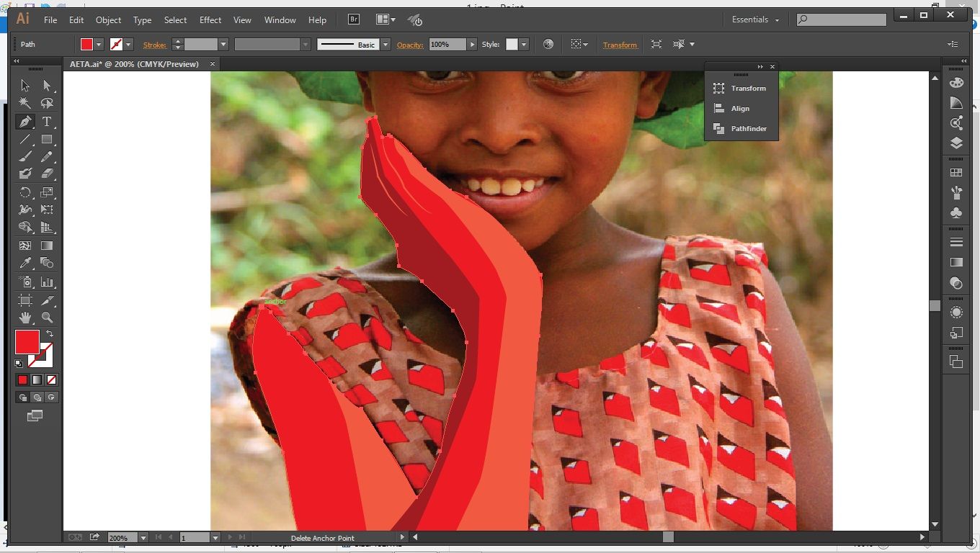Enable Draw Inside mode
The height and width of the screenshot is (553, 980).
click(x=51, y=397)
